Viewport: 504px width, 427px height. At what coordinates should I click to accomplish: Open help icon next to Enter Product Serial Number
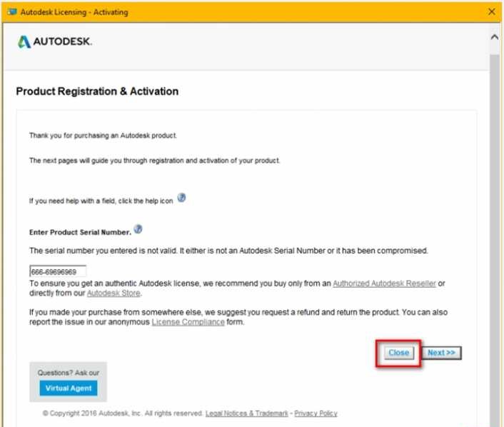coord(138,229)
